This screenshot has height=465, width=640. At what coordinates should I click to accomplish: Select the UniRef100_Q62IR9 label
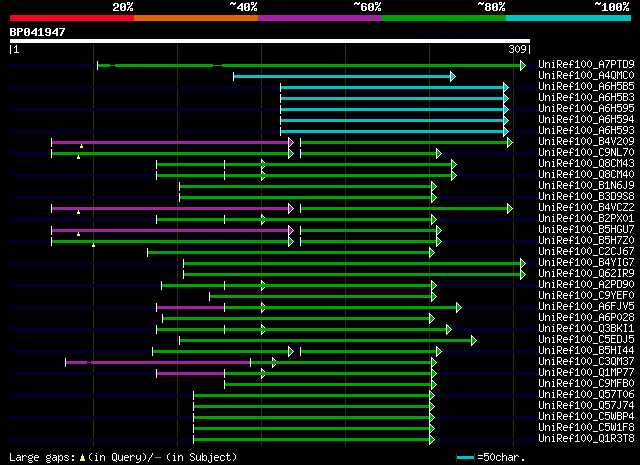coord(586,274)
